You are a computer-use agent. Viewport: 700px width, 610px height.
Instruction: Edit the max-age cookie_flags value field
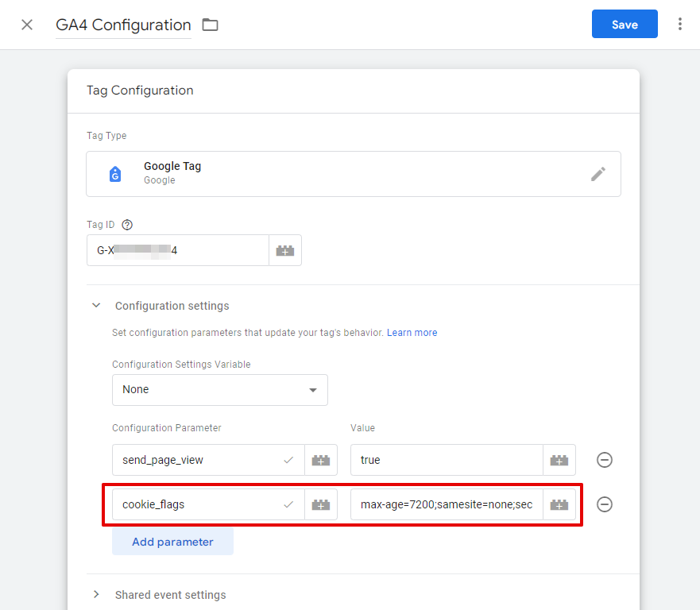(x=445, y=504)
